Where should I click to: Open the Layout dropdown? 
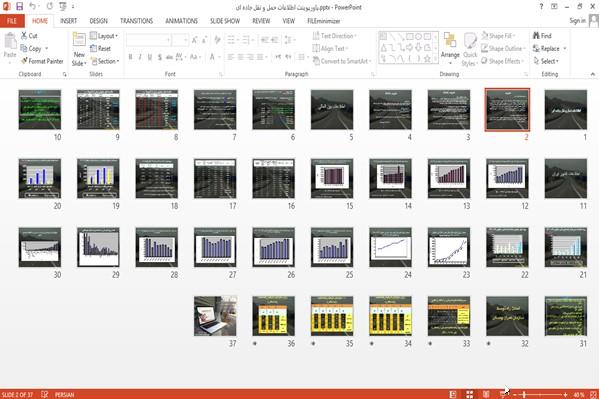coord(104,36)
